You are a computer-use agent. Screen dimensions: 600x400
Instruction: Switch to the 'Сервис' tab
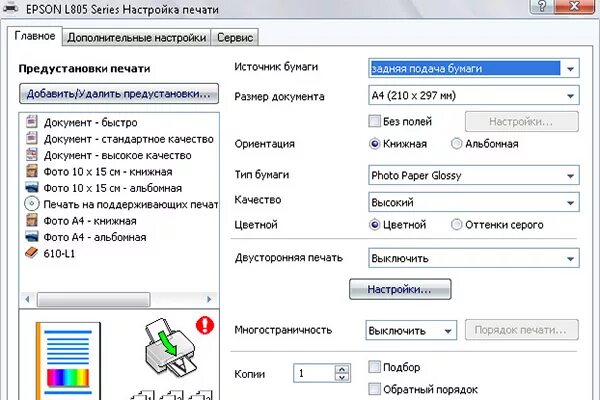pyautogui.click(x=235, y=38)
